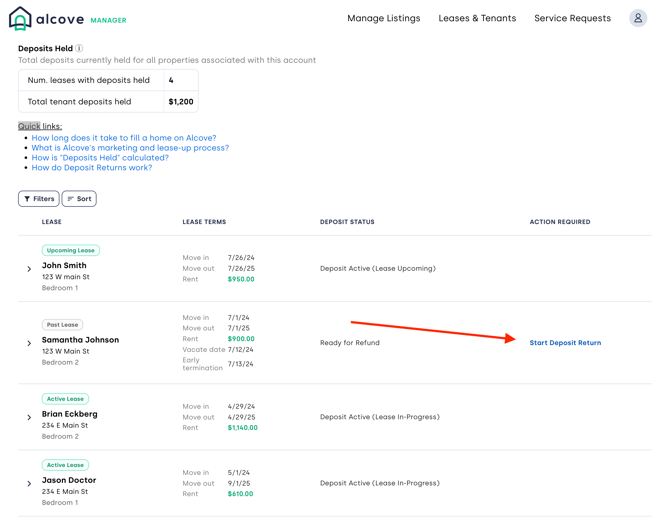Open 'How do Deposit Returns work?' link
The width and height of the screenshot is (670, 521).
[92, 168]
